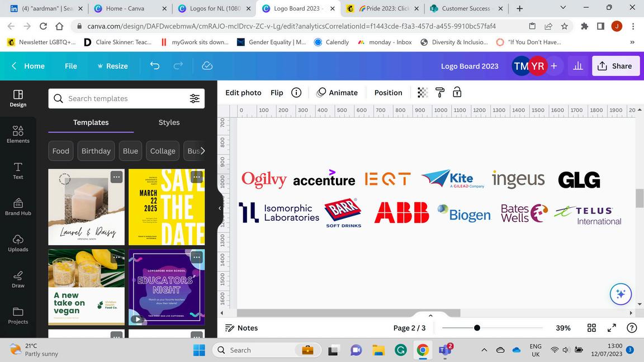Viewport: 644px width, 362px height.
Task: Click the Copy style paint roller icon
Action: tap(440, 93)
